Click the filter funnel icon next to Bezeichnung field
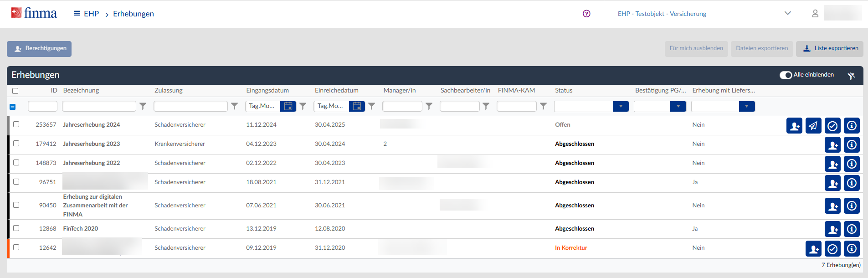This screenshot has height=278, width=868. pos(143,106)
